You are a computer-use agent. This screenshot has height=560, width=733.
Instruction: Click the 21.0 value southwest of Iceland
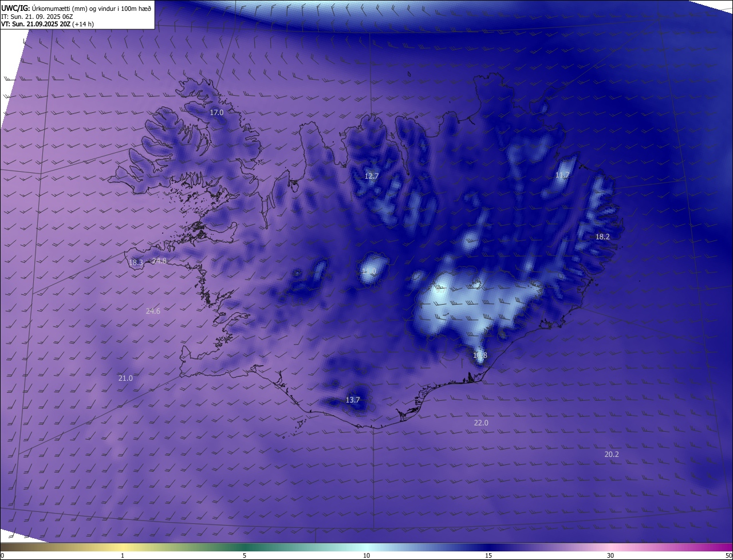[x=125, y=378]
